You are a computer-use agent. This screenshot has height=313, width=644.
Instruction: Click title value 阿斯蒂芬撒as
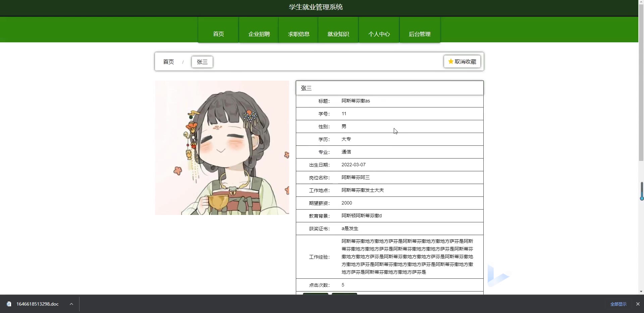(356, 101)
